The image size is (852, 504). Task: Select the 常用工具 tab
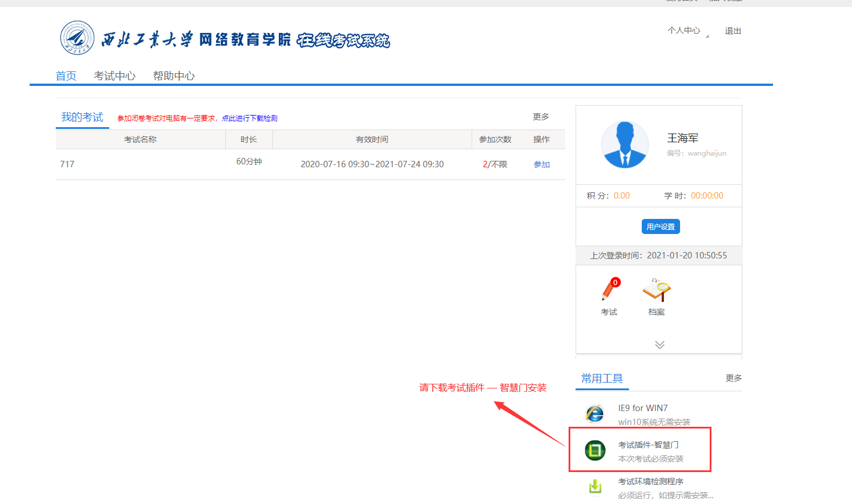pos(602,379)
